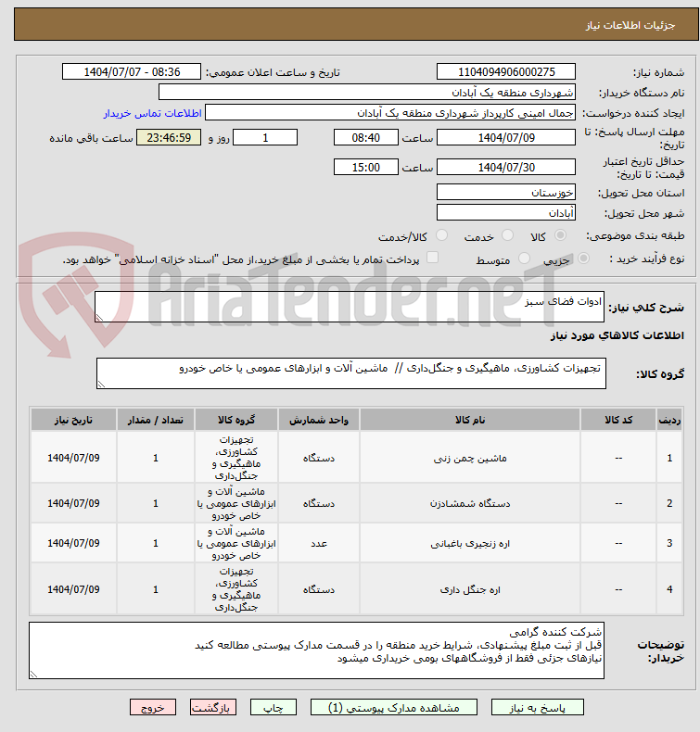Click the شهر محل تحویل field آبادان
The width and height of the screenshot is (700, 732).
coord(505,213)
